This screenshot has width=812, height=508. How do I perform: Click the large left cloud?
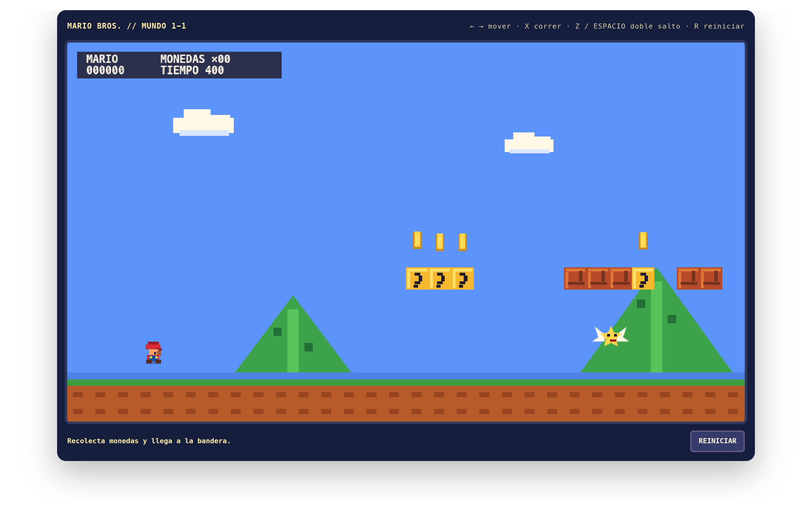pyautogui.click(x=203, y=122)
